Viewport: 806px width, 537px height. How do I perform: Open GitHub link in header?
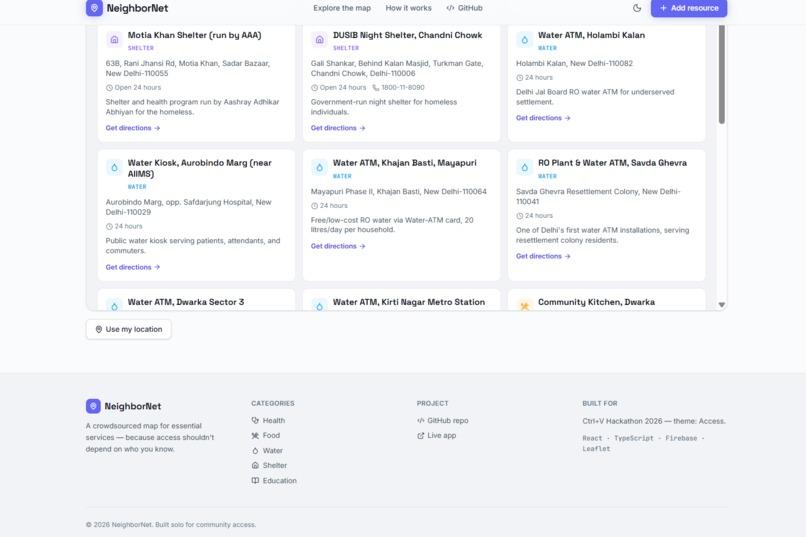[x=464, y=8]
